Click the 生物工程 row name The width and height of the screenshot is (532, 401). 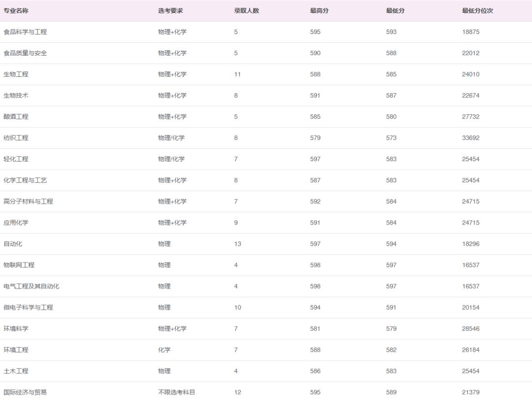[x=16, y=74]
